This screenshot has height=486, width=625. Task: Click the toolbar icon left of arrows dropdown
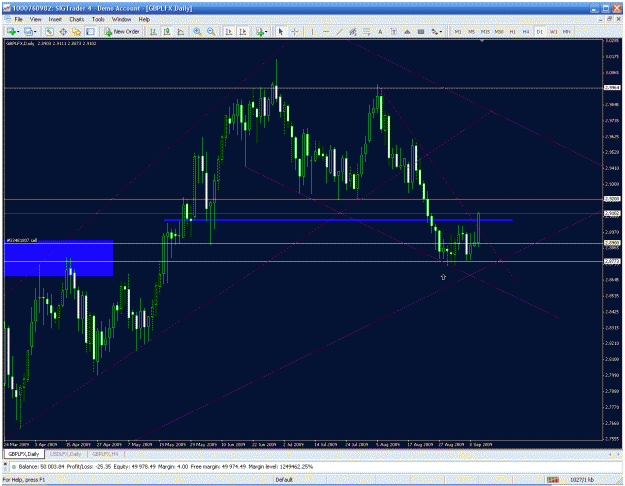coord(421,31)
